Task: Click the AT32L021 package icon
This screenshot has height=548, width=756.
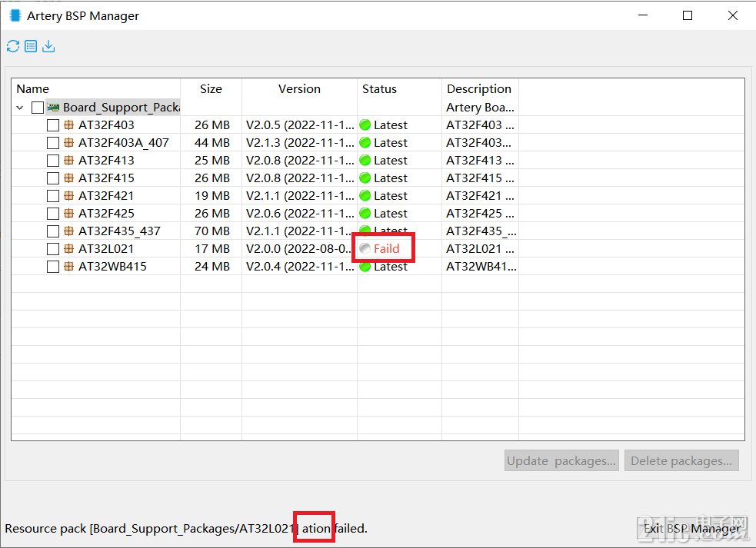Action: click(69, 249)
